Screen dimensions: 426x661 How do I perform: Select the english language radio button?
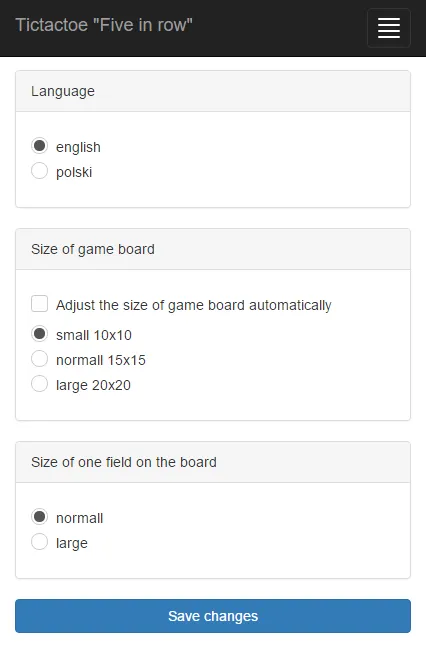click(x=40, y=146)
